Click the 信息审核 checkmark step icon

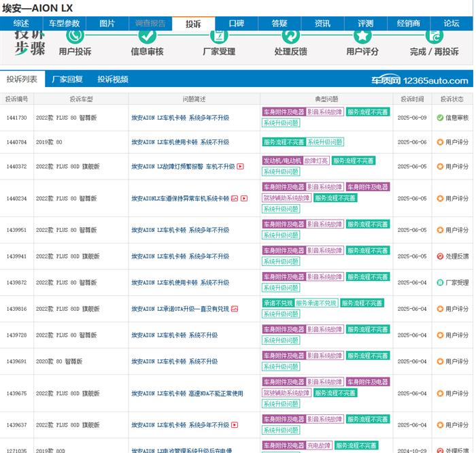pyautogui.click(x=148, y=35)
